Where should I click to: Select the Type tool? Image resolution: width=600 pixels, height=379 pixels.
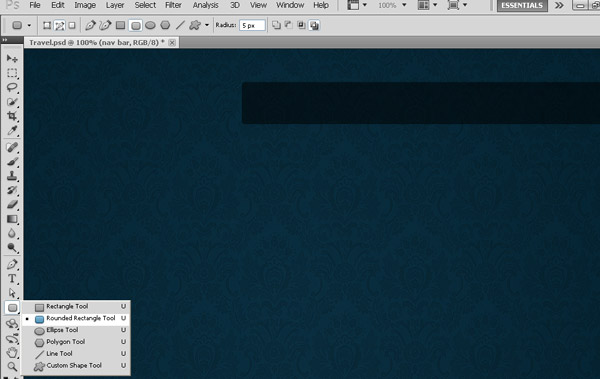[12, 279]
